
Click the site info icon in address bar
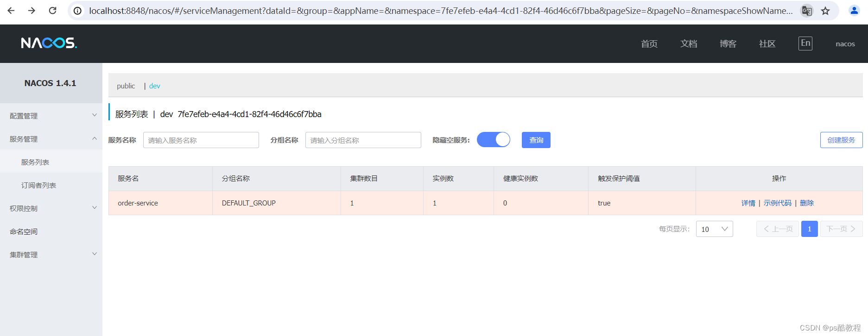pyautogui.click(x=78, y=11)
